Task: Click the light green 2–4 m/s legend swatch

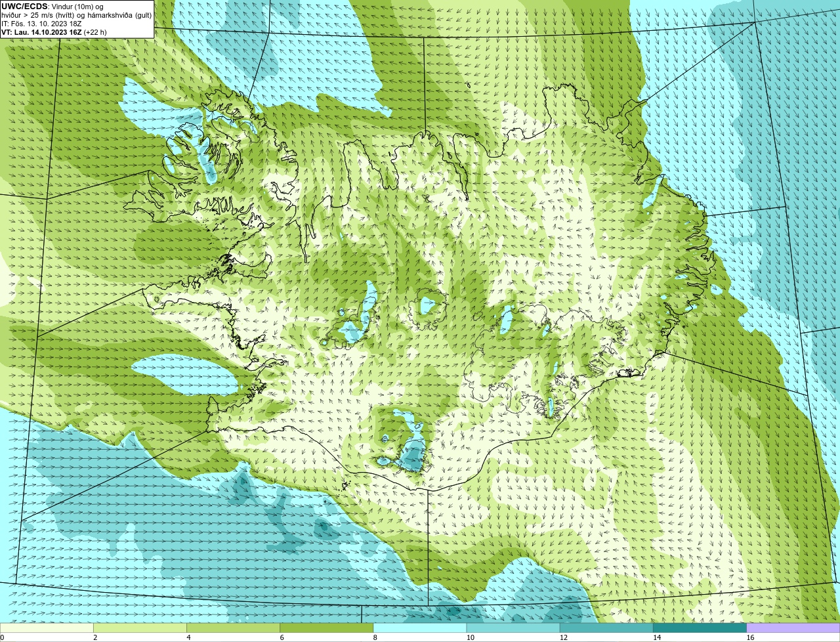Action: (140, 628)
